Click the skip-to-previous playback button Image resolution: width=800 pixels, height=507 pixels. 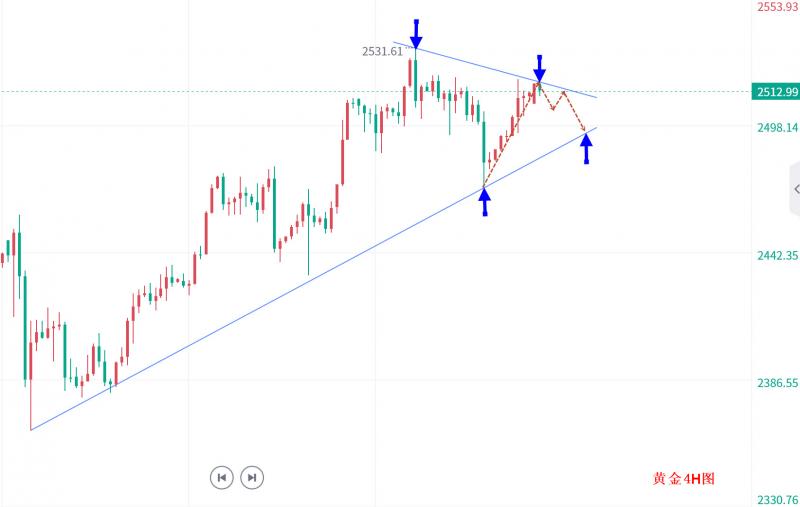[x=222, y=478]
